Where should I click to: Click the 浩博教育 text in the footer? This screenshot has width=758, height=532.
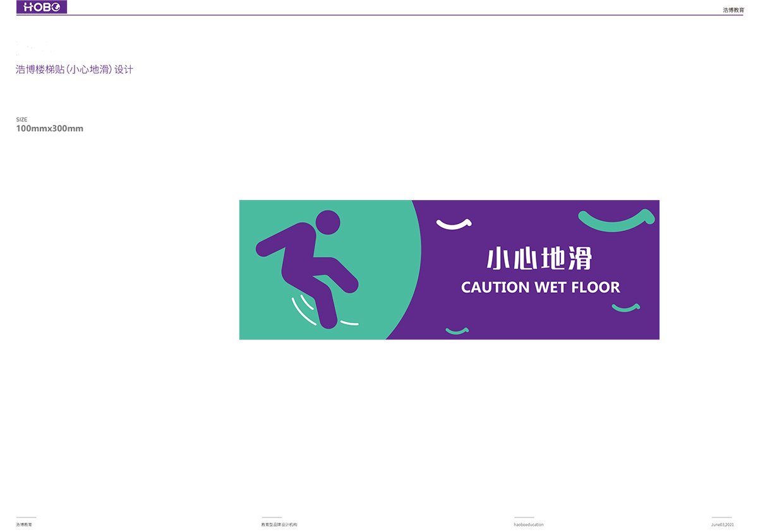pyautogui.click(x=24, y=524)
